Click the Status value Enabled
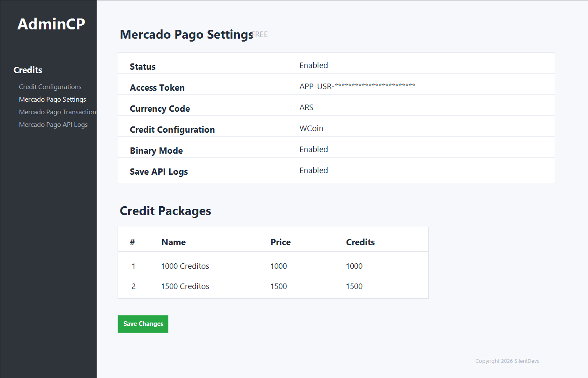The height and width of the screenshot is (378, 588). pos(314,66)
